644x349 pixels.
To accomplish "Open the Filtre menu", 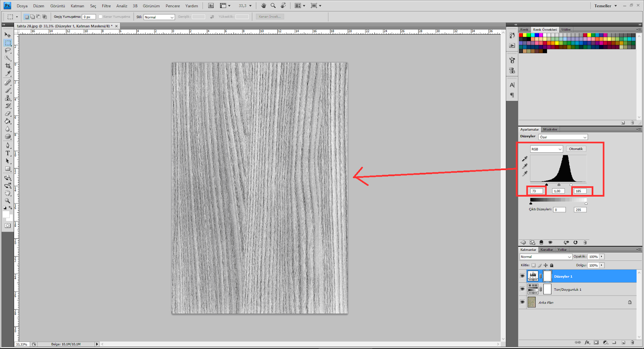I will click(x=106, y=6).
